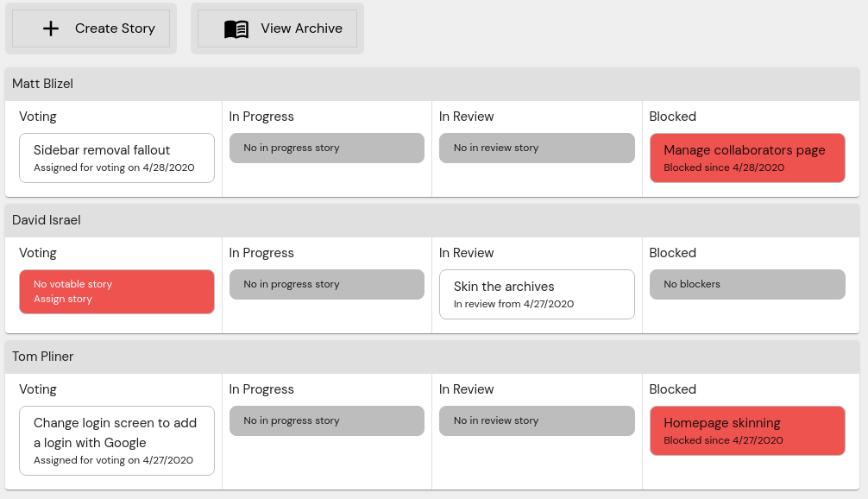Image resolution: width=868 pixels, height=499 pixels.
Task: Click Tom Pliner's No in progress story
Action: pyautogui.click(x=327, y=421)
